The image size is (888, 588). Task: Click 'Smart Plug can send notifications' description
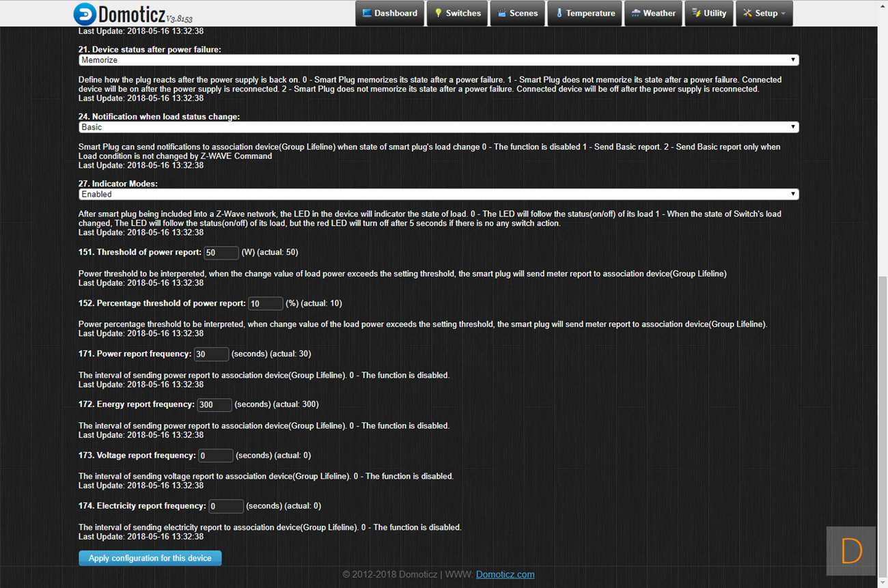tap(430, 152)
